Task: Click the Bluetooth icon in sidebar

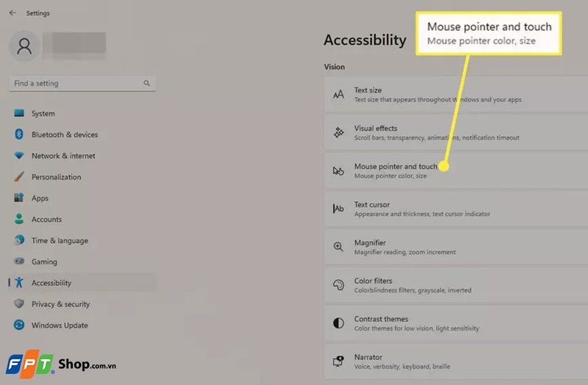Action: coord(19,134)
